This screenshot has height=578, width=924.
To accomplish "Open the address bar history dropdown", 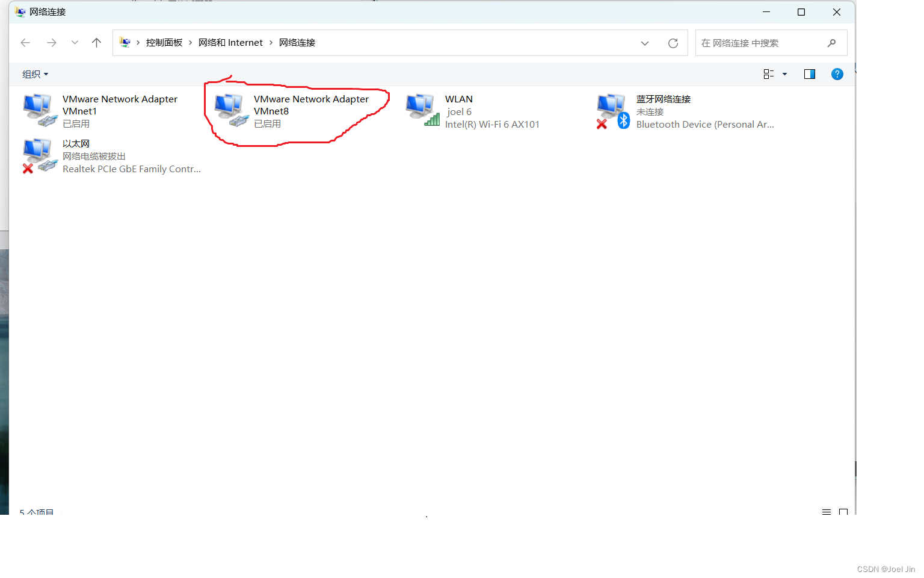I will [x=645, y=43].
